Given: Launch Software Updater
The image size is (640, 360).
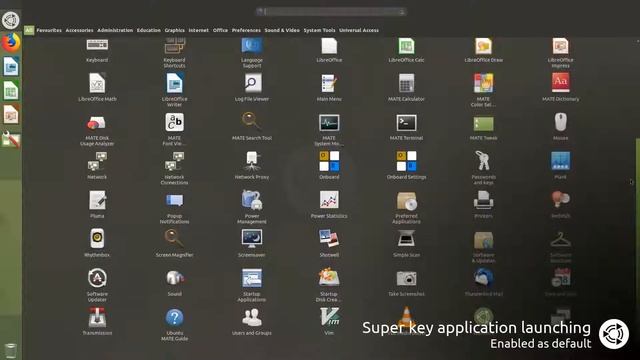Looking at the screenshot, I should (x=97, y=284).
